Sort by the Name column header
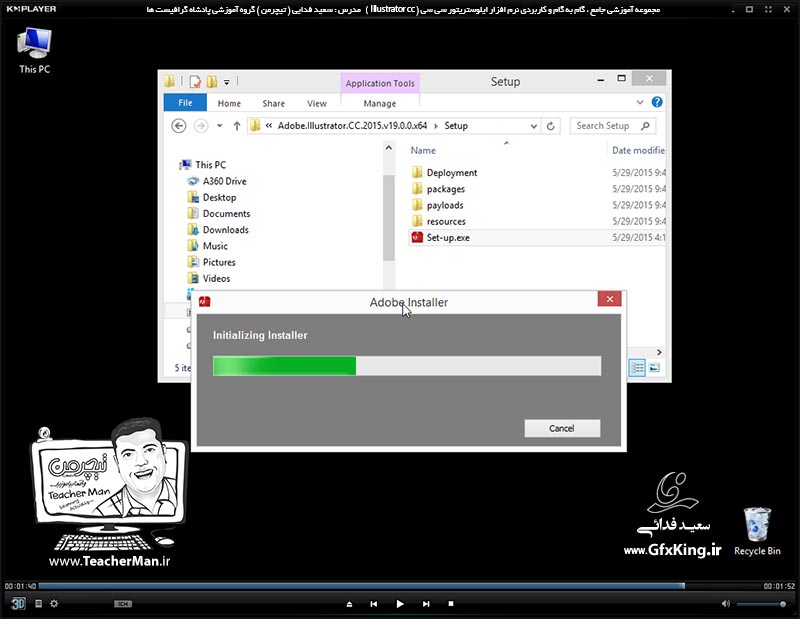800x619 pixels. click(423, 151)
